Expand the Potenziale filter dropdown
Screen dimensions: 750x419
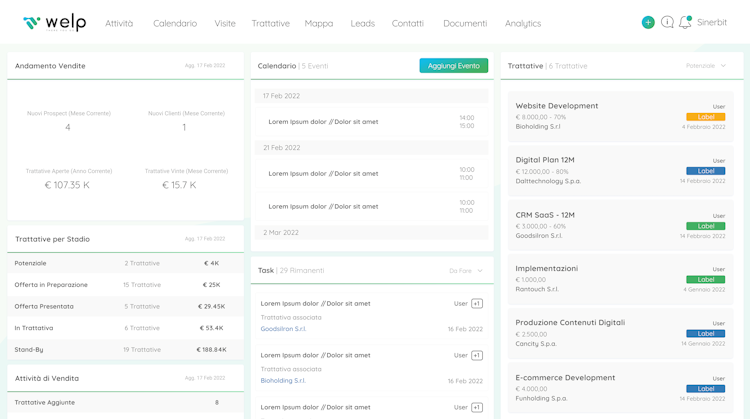click(x=706, y=66)
